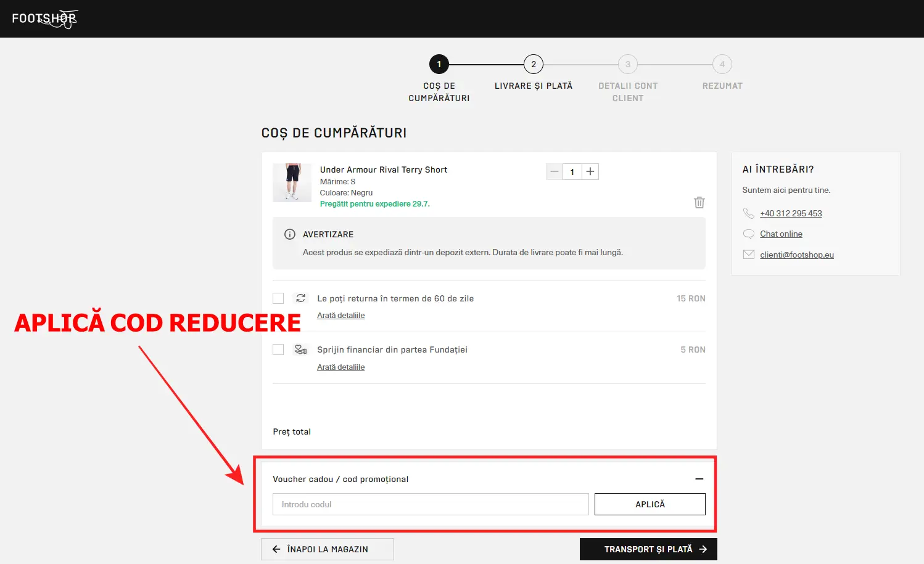Enable the 60-day return option checkbox
Viewport: 924px width, 564px height.
click(x=278, y=298)
